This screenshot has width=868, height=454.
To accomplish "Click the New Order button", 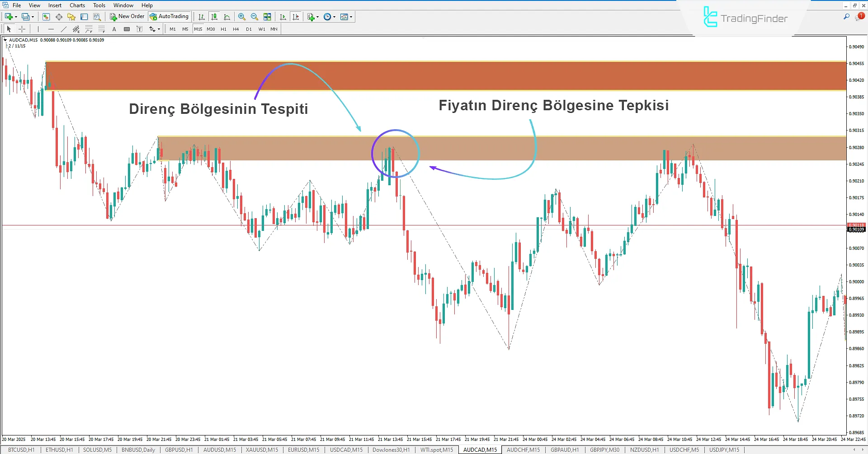I will pos(127,17).
